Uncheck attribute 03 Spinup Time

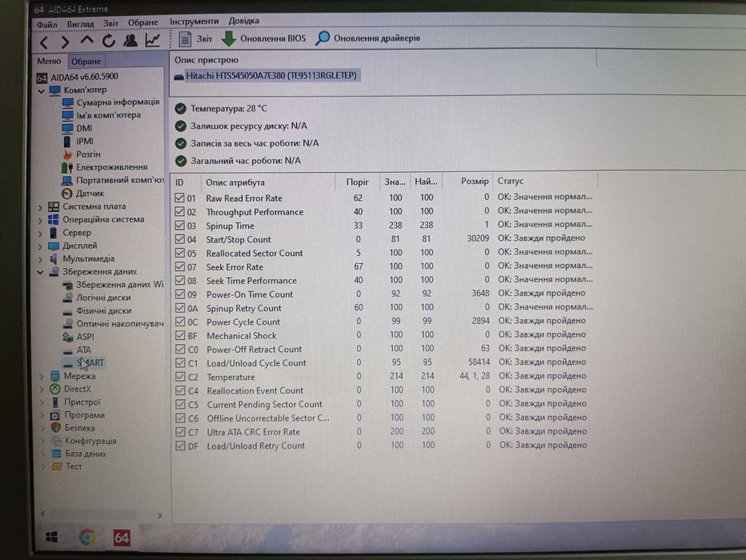pos(179,226)
